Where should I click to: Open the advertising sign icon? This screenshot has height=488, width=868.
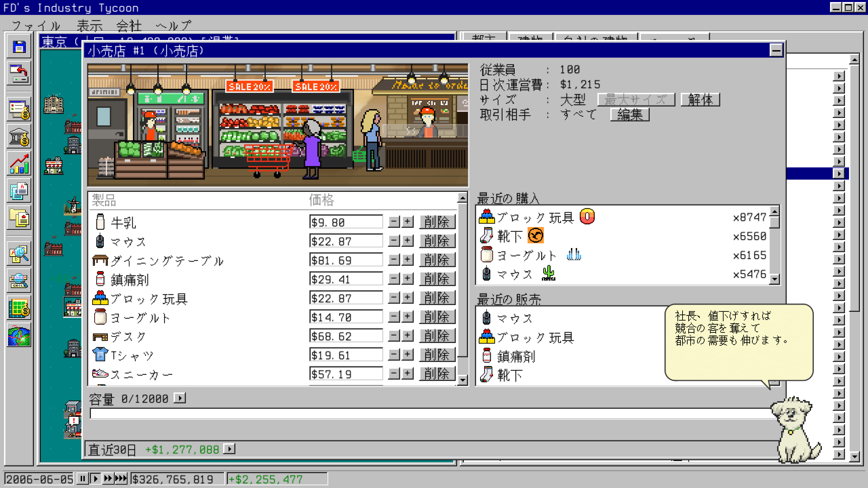click(x=19, y=281)
